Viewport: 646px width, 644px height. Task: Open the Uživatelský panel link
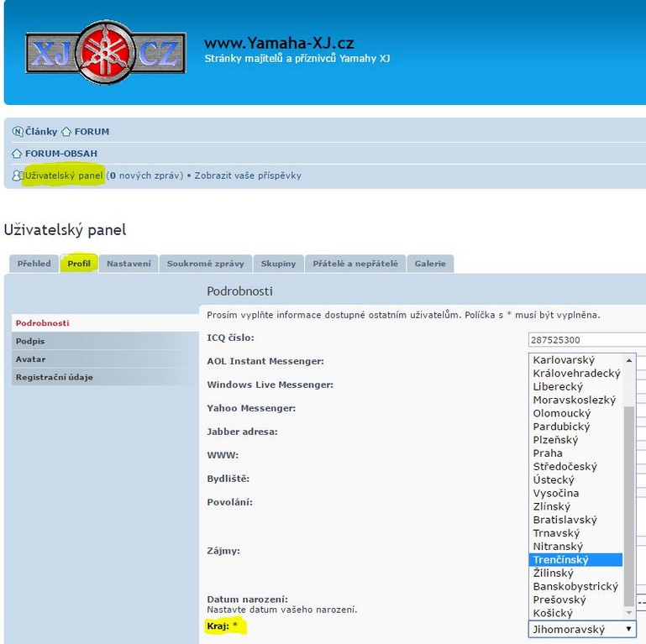click(64, 175)
